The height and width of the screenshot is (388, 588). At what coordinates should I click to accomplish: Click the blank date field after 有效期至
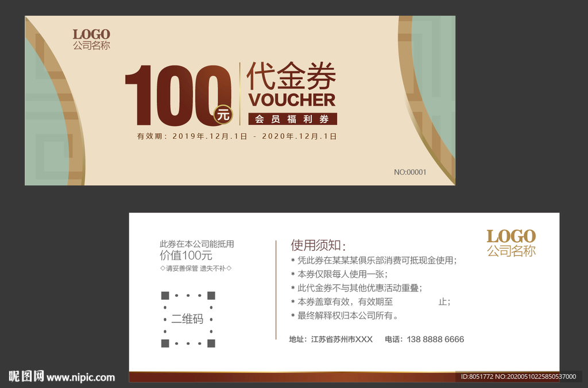tap(416, 302)
